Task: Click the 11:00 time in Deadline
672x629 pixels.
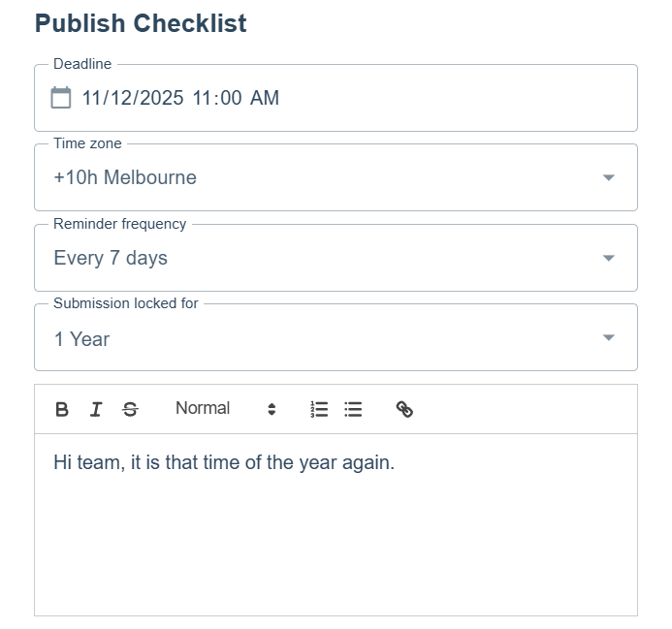Action: [x=216, y=98]
